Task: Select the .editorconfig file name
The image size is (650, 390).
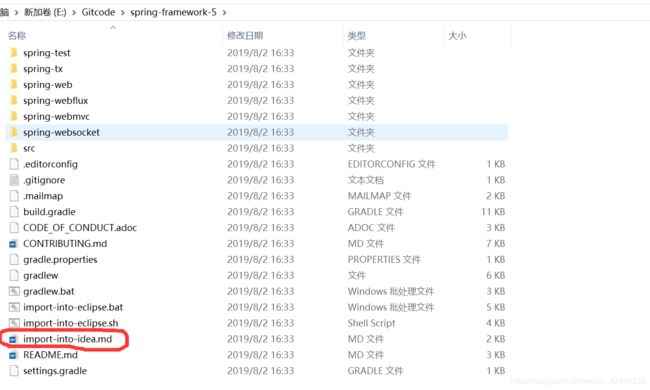Action: coord(51,164)
